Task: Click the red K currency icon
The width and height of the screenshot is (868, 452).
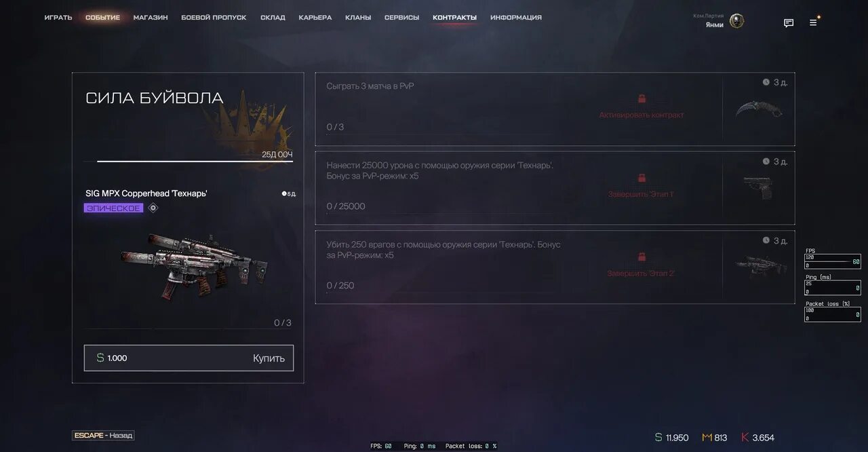Action: click(745, 438)
